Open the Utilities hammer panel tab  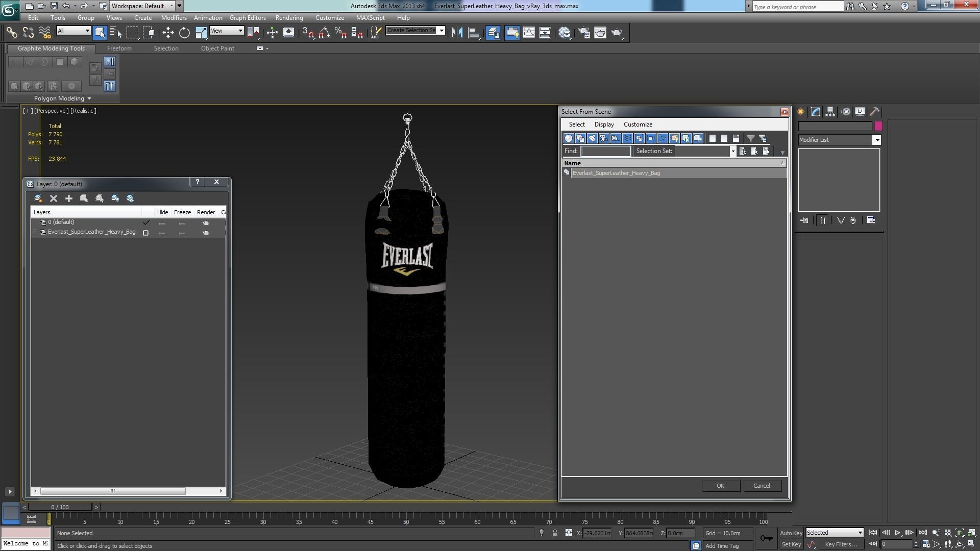pos(875,112)
